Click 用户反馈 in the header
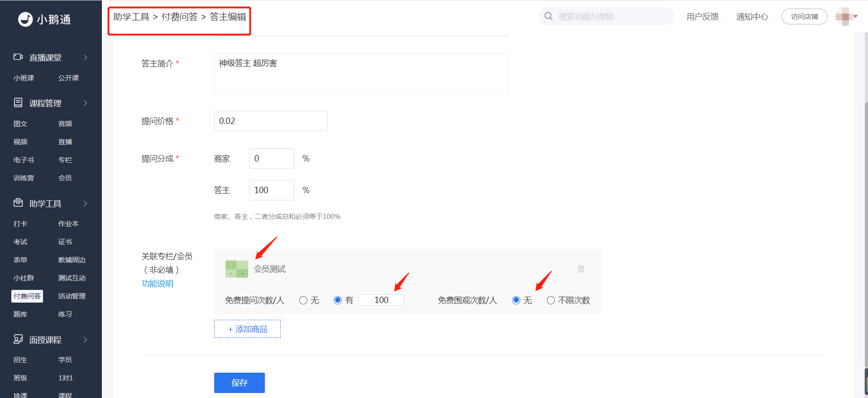The height and width of the screenshot is (398, 868). click(x=702, y=17)
